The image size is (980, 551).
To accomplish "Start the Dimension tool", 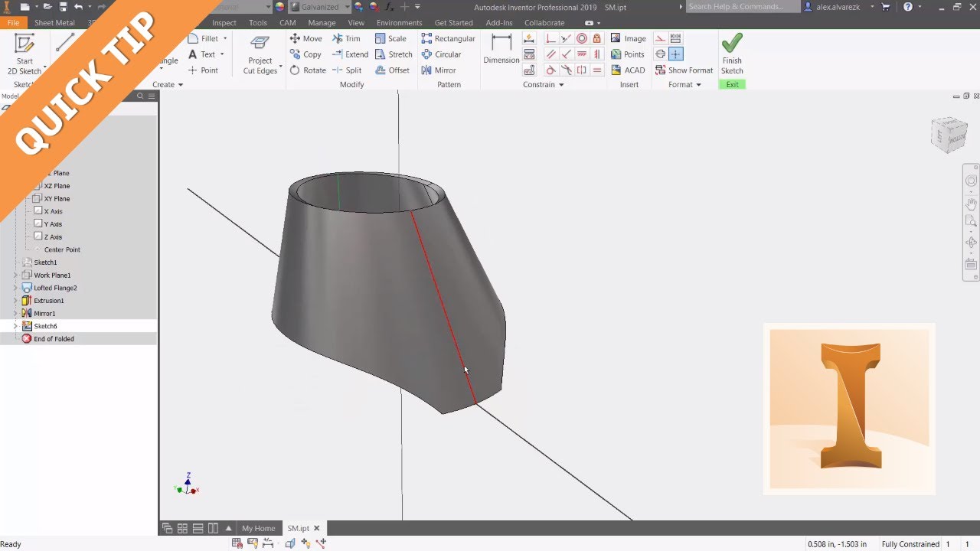I will [x=501, y=50].
